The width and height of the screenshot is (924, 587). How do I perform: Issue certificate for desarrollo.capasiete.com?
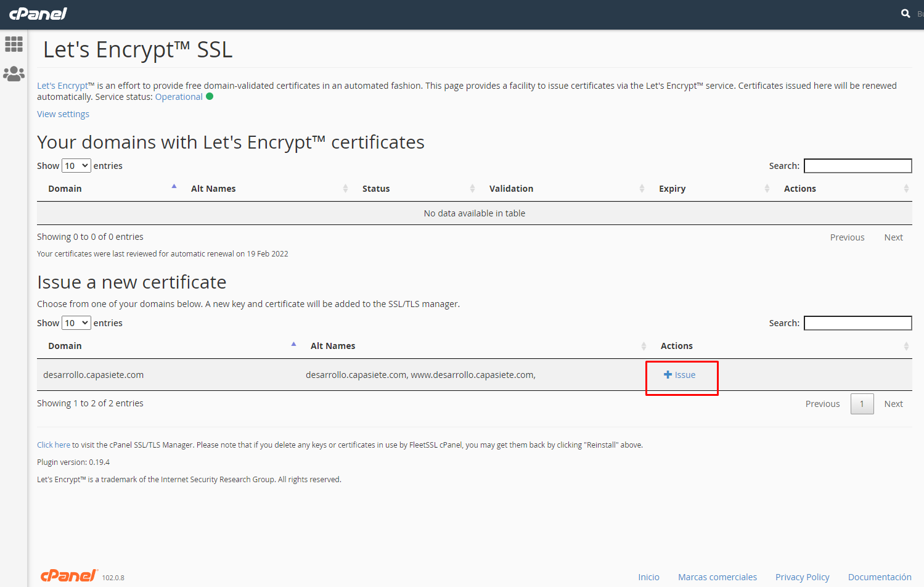(x=680, y=375)
